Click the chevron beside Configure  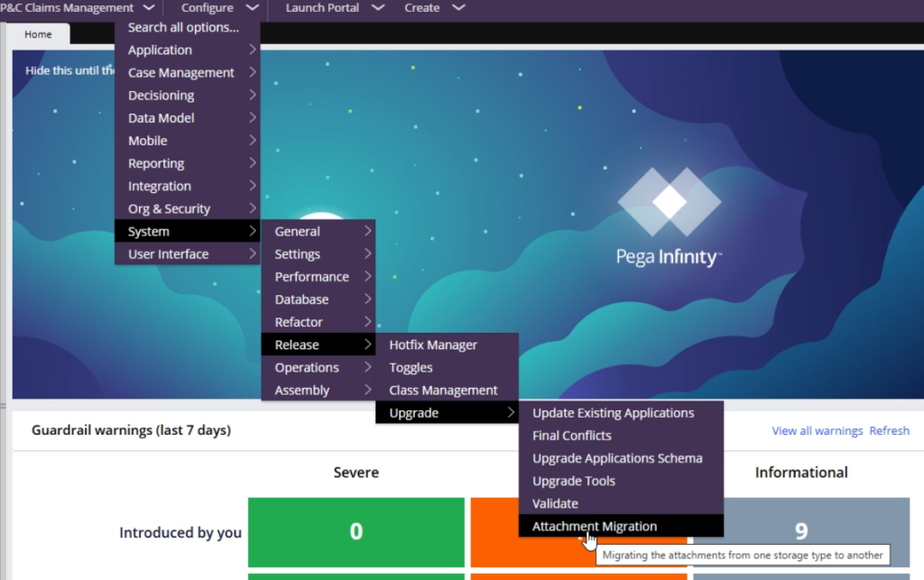(253, 7)
